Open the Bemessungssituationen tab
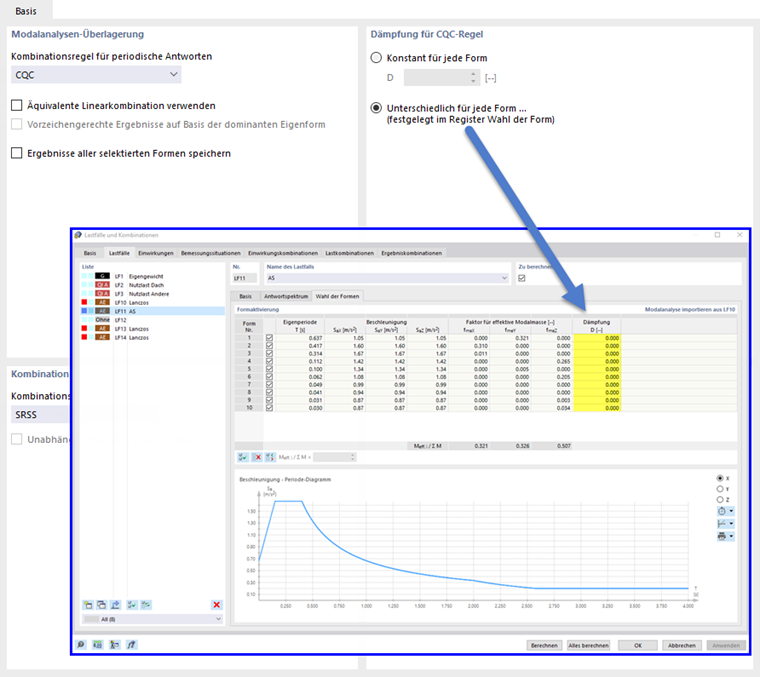 [211, 253]
